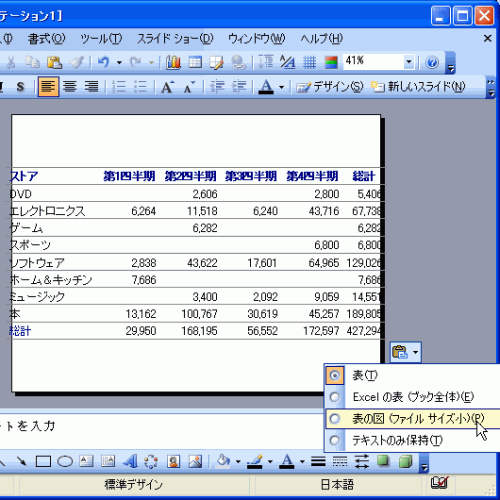Screen dimensions: 500x500
Task: Open the font color dropdown arrow
Action: click(282, 87)
